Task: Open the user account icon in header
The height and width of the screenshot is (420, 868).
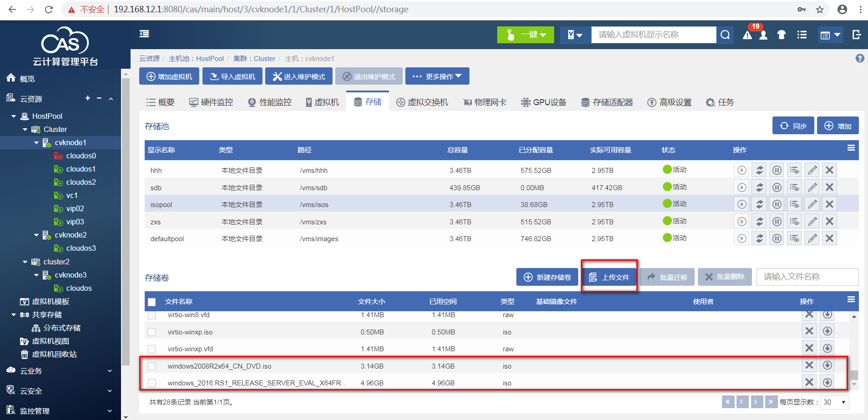Action: [763, 35]
